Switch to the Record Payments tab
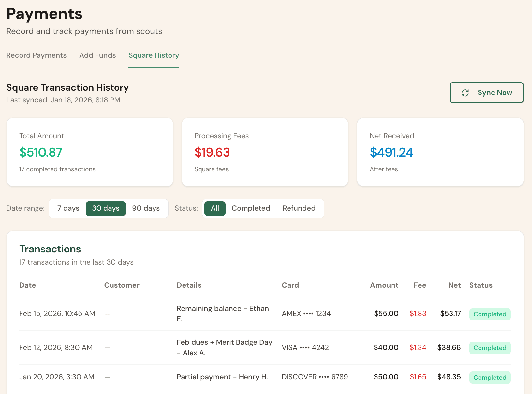532x394 pixels. tap(36, 55)
